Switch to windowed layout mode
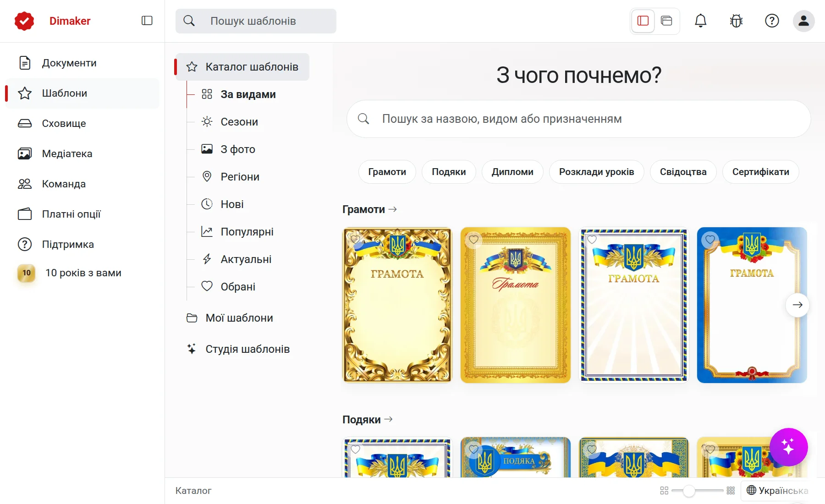Screen dimensions: 825x504 point(666,21)
